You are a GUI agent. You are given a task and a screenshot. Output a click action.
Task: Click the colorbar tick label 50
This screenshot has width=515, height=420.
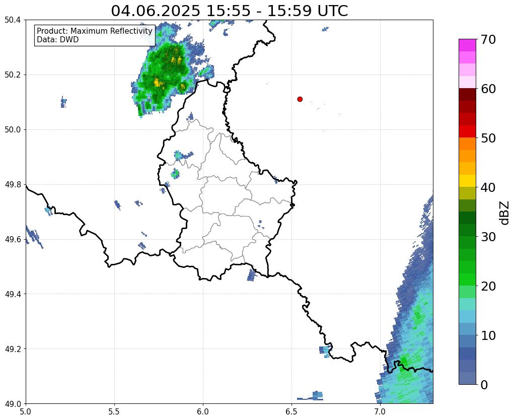click(488, 138)
